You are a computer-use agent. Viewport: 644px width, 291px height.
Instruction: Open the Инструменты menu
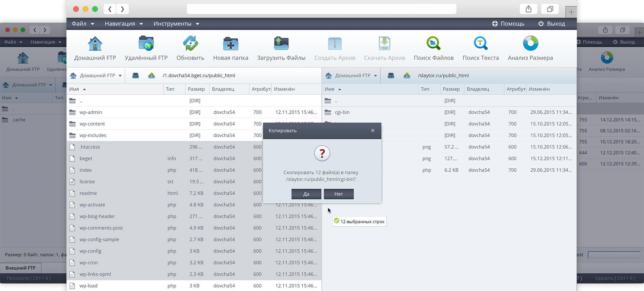pyautogui.click(x=176, y=24)
